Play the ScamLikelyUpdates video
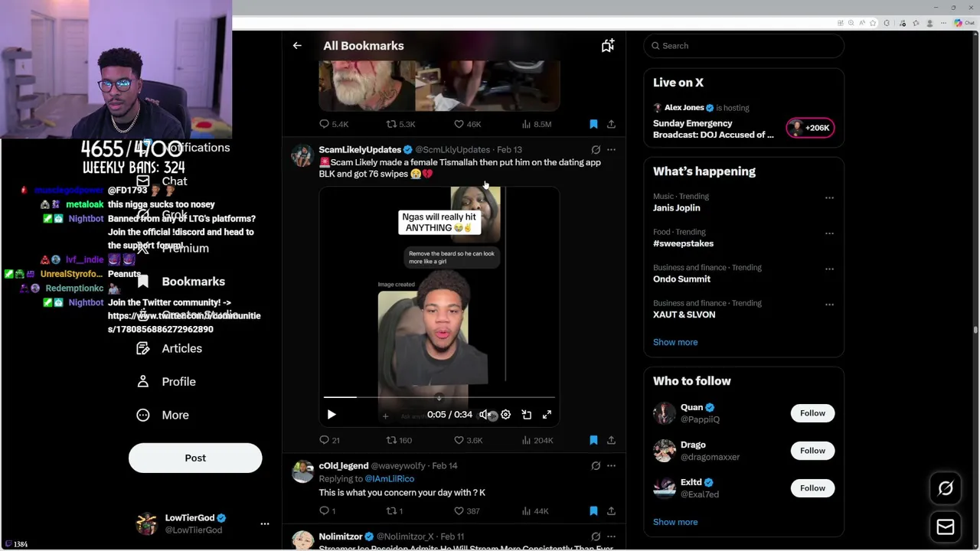The image size is (980, 551). (332, 415)
